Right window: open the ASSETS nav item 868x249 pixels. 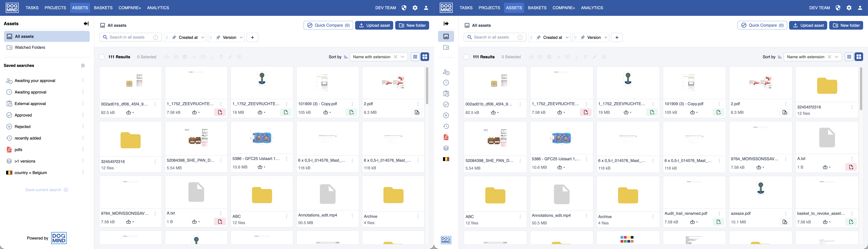click(x=514, y=8)
